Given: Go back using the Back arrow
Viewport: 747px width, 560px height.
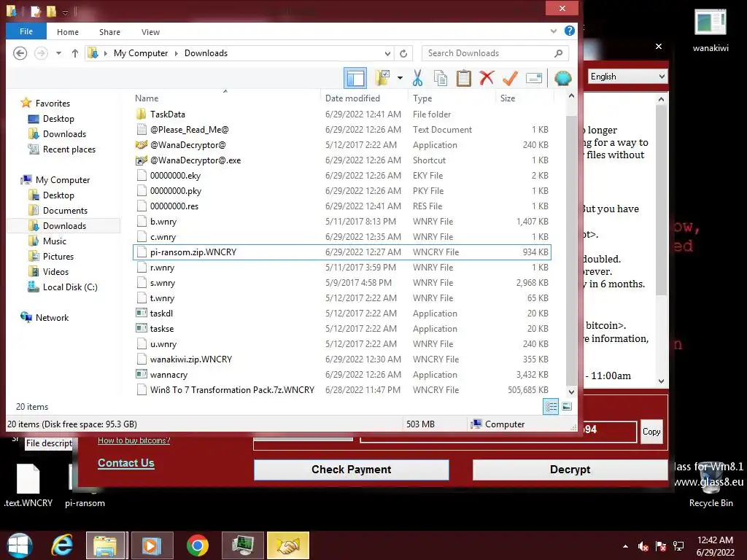Looking at the screenshot, I should tap(20, 52).
